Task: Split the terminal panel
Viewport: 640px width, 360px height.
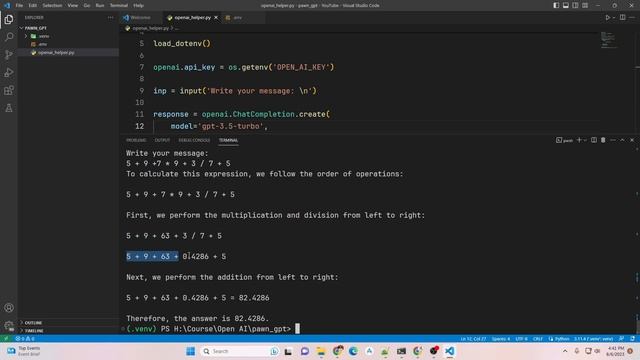Action: [x=594, y=140]
